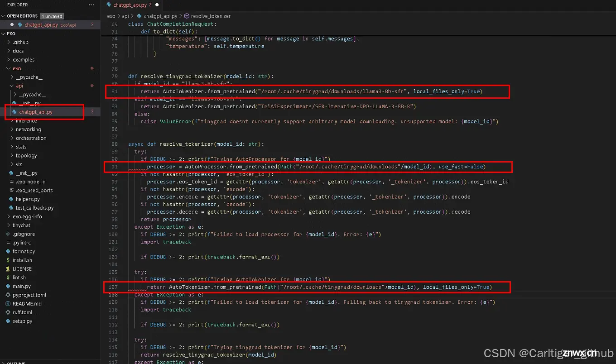Click Python icon of chatgpt_api.py in file tree
616x364 pixels.
tap(14, 112)
